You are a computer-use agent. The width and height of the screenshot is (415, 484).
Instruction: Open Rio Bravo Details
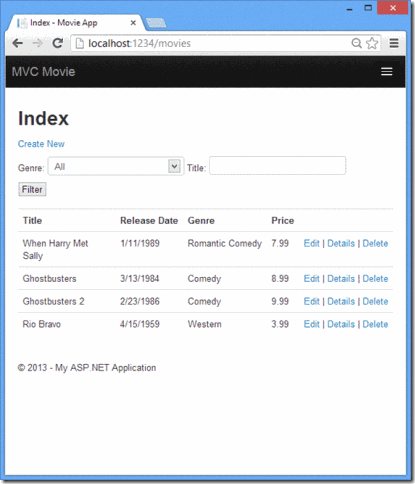pyautogui.click(x=341, y=324)
